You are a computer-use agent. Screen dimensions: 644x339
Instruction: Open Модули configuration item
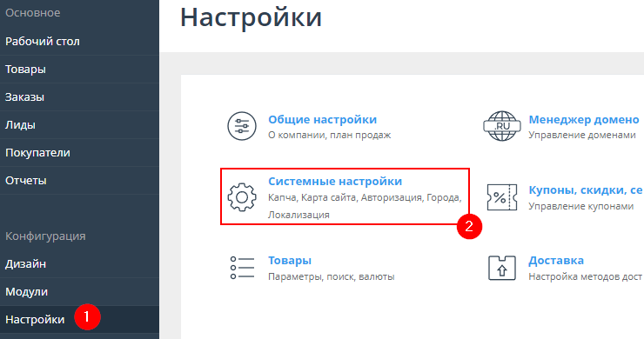tap(79, 292)
